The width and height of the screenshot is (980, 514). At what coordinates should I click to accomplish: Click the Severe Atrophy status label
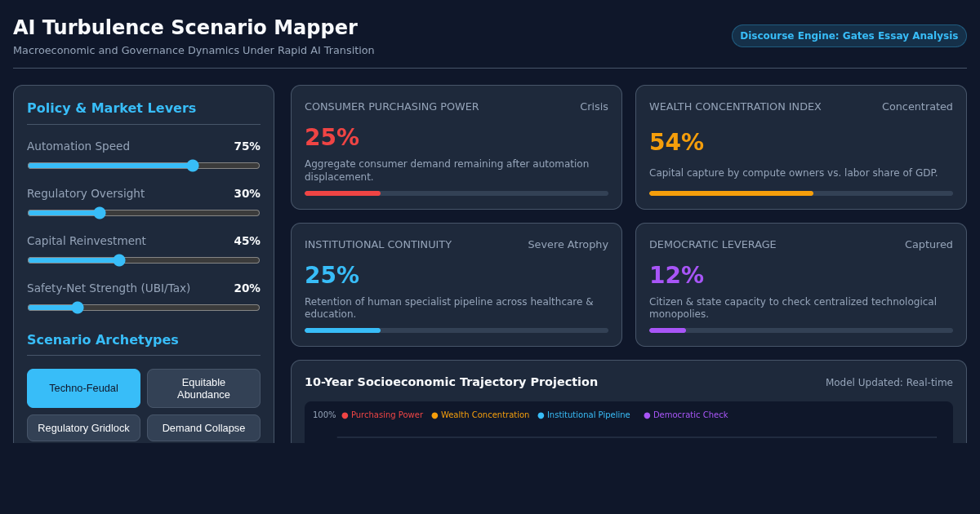[x=568, y=245]
